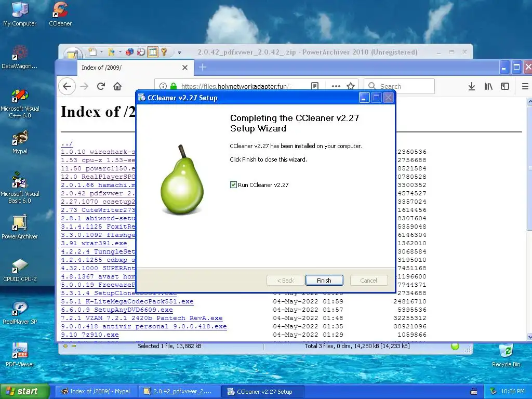The height and width of the screenshot is (399, 532).
Task: Open parent directory ../ link
Action: click(67, 143)
